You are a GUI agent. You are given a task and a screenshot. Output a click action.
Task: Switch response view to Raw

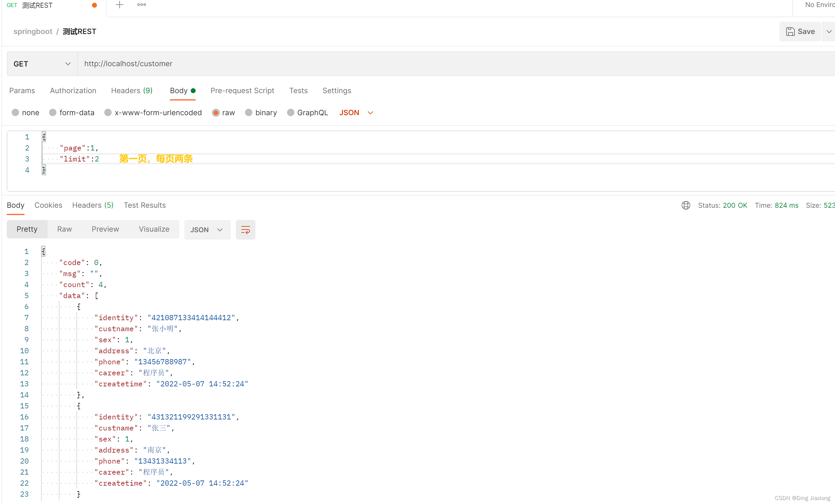64,229
